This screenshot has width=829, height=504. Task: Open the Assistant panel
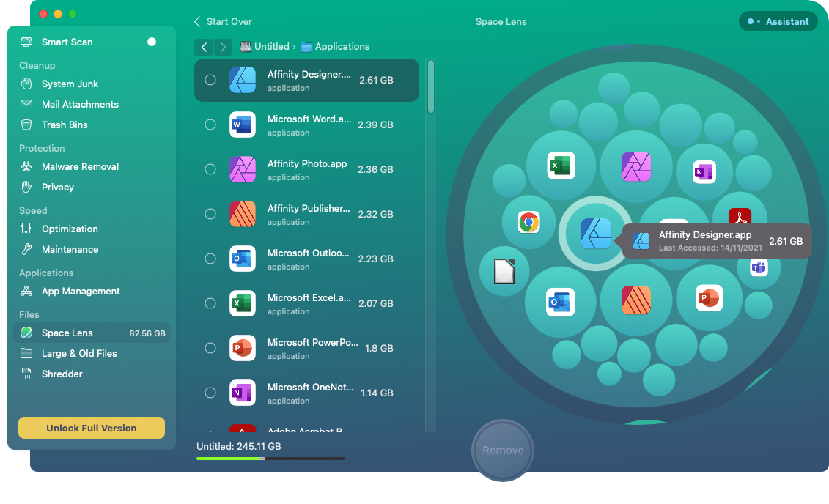click(x=778, y=22)
